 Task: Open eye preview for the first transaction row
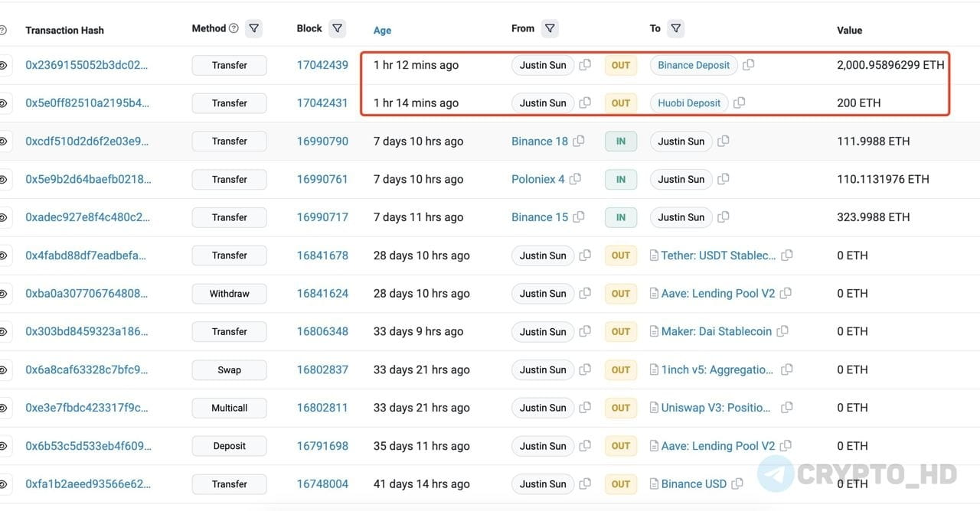[4, 65]
